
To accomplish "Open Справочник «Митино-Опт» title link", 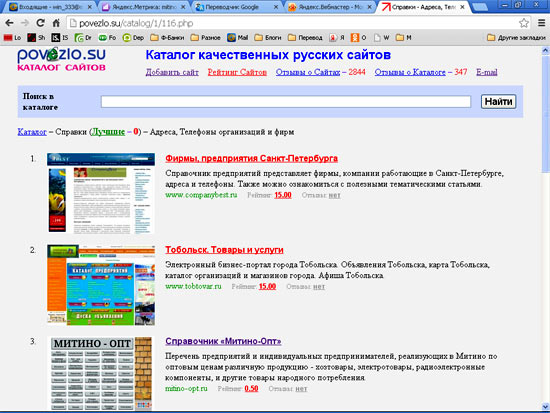I will click(x=223, y=341).
